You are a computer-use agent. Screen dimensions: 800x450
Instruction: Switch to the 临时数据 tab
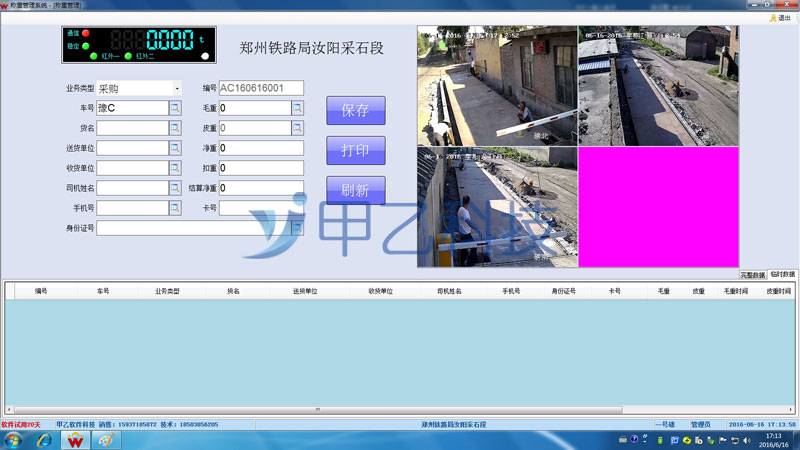click(x=782, y=274)
